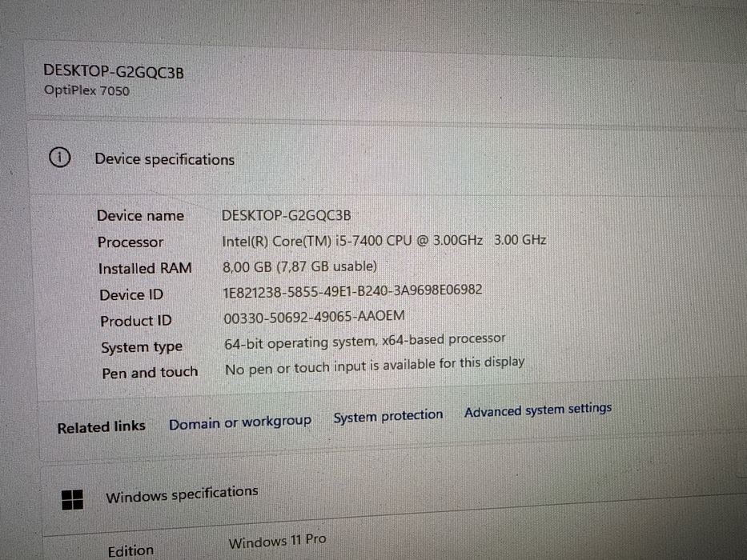Select the Device name label
The image size is (747, 560).
(140, 216)
